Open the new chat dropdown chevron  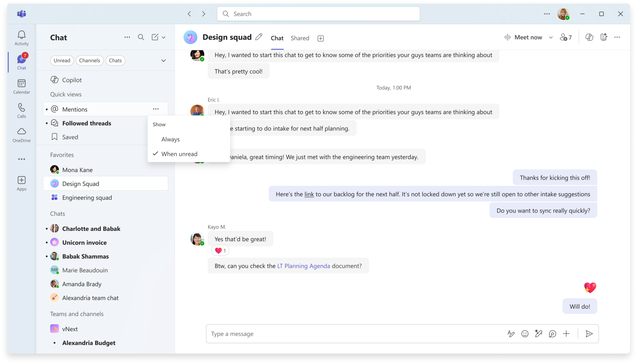pos(164,37)
